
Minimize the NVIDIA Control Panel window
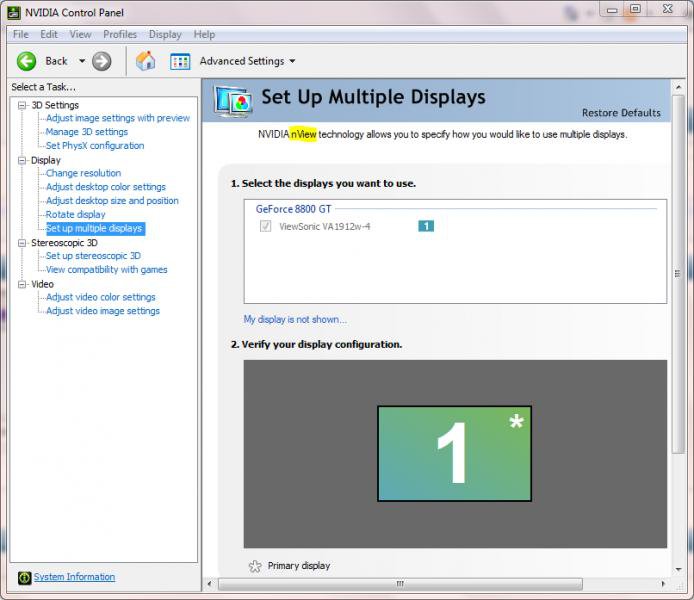tap(613, 9)
